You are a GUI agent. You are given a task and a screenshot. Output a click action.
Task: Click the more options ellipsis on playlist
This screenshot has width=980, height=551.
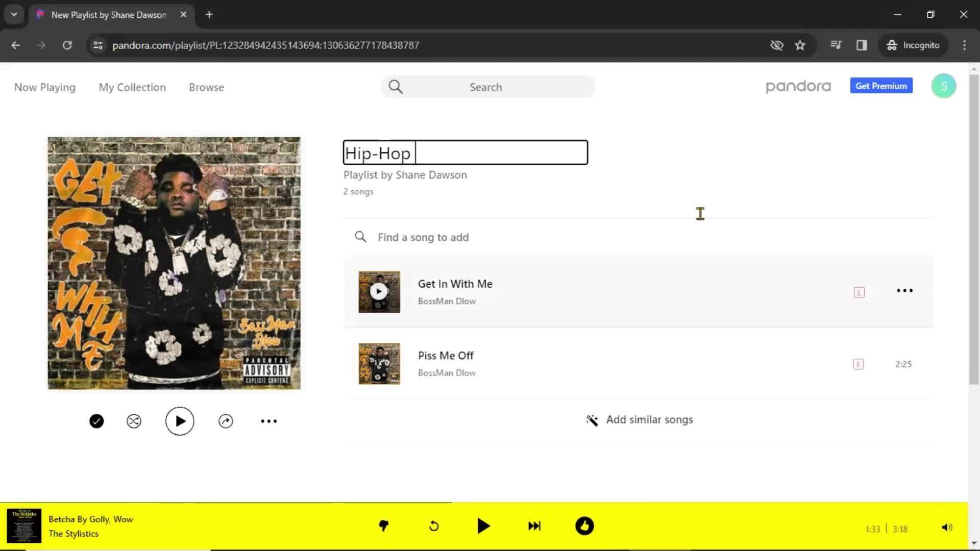(268, 421)
